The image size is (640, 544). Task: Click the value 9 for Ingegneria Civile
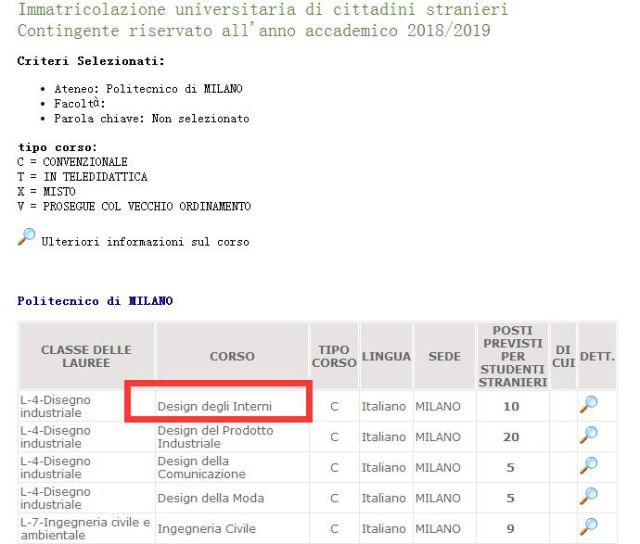pyautogui.click(x=510, y=529)
